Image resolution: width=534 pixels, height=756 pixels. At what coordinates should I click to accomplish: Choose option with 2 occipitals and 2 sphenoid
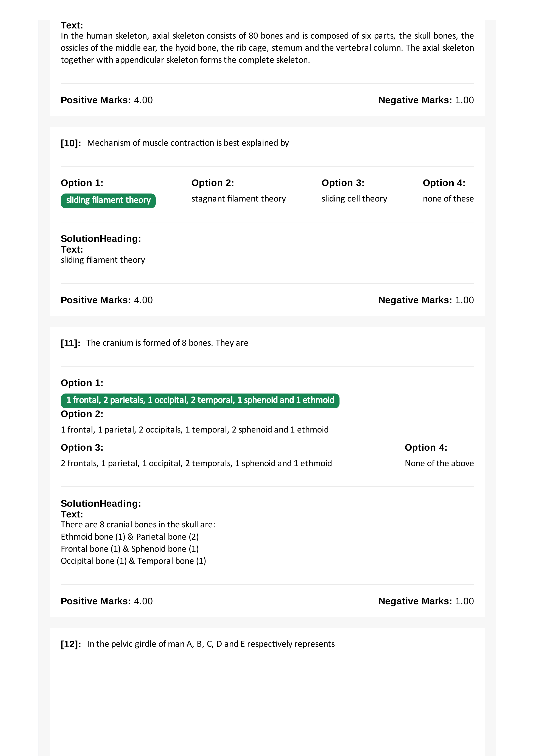tap(195, 430)
